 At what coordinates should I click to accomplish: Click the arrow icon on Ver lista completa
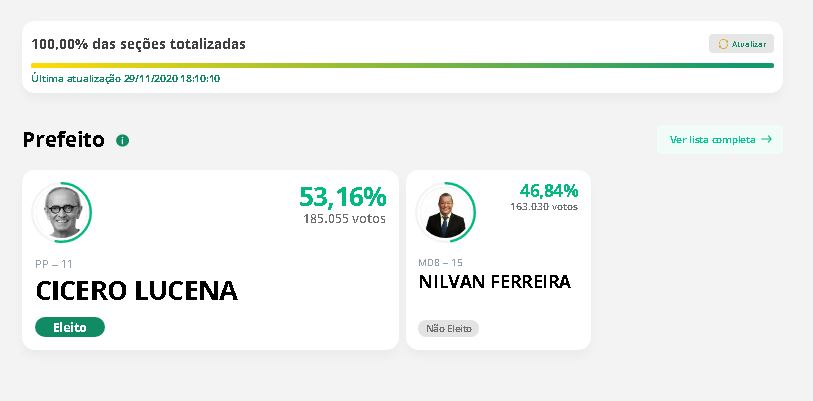(x=767, y=139)
